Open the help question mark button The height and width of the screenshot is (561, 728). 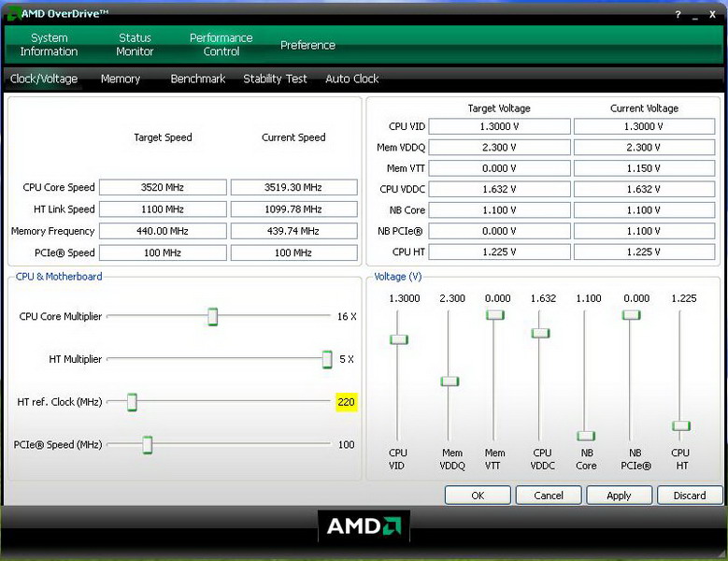(x=678, y=14)
